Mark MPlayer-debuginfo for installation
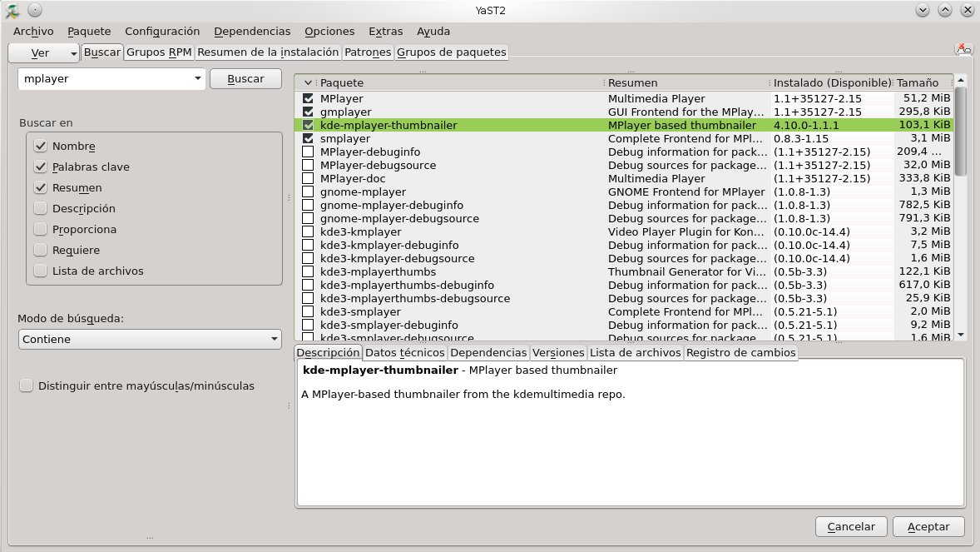The width and height of the screenshot is (980, 552). point(308,152)
